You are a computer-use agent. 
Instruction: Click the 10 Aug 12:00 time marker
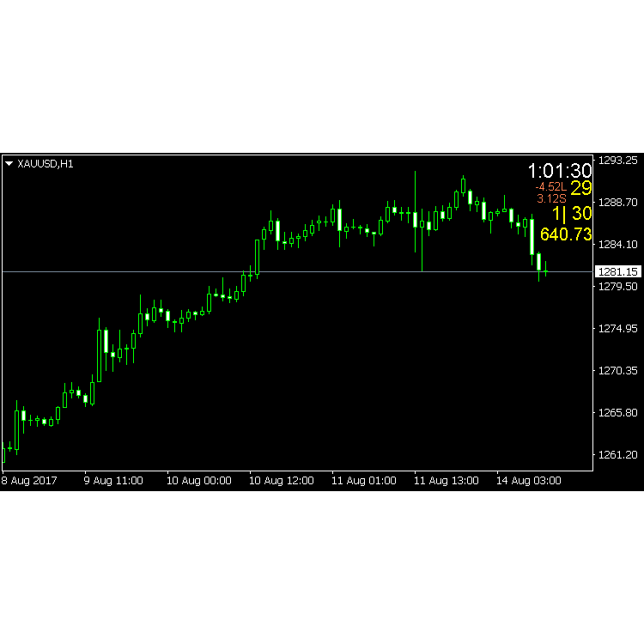point(282,481)
